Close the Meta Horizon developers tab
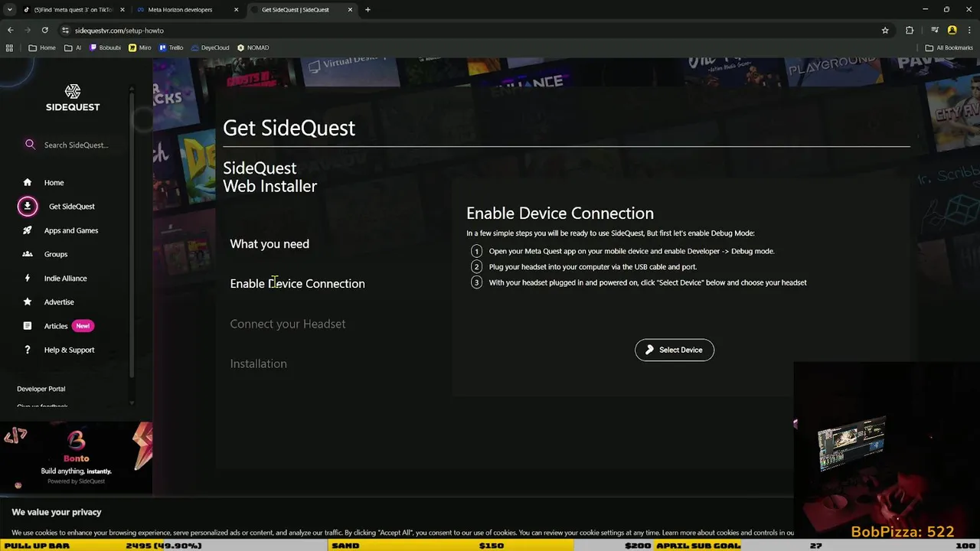 pyautogui.click(x=236, y=10)
